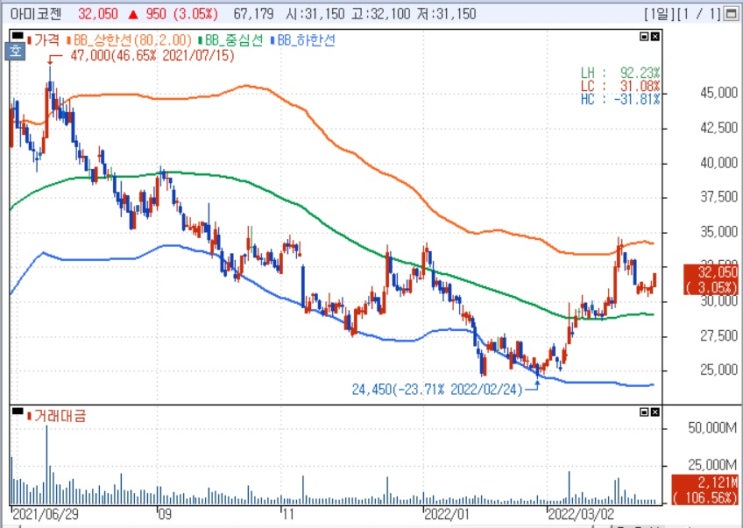This screenshot has width=743, height=528.
Task: Click the 09 month date label
Action: (164, 515)
